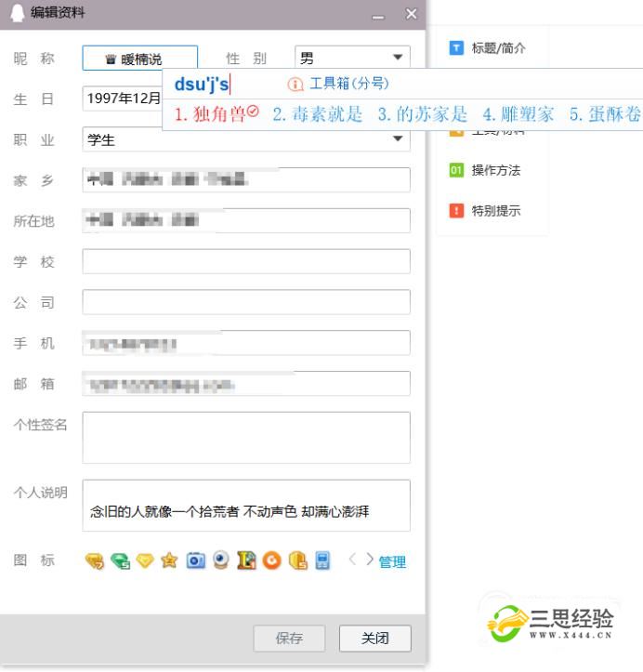
Task: Click the 生日 birthday field
Action: coord(123,99)
